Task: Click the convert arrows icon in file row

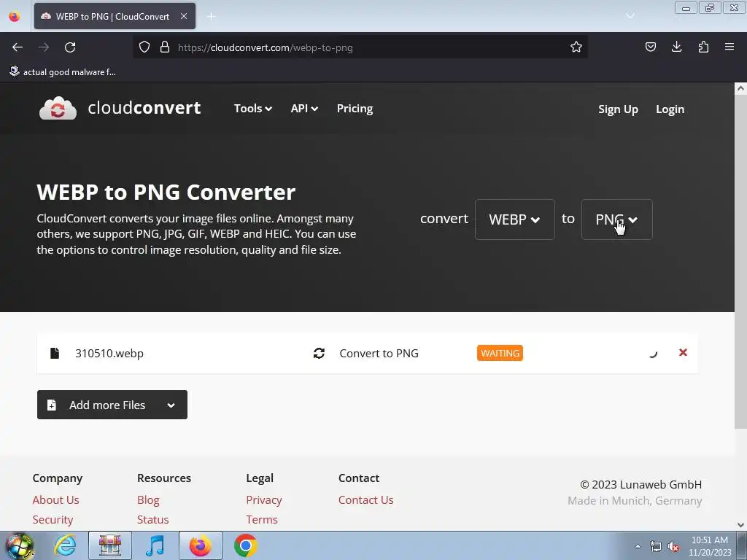Action: (x=320, y=354)
